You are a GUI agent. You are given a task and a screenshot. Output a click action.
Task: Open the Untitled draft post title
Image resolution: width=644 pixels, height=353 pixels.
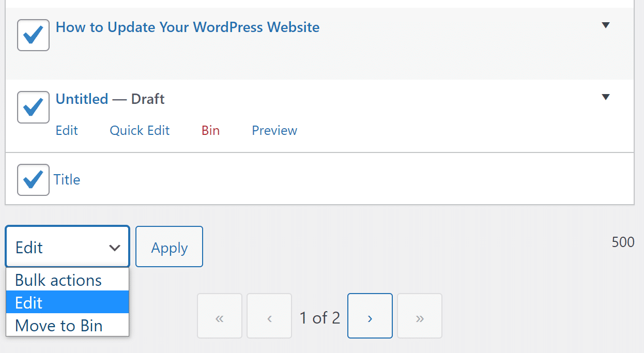pos(82,99)
